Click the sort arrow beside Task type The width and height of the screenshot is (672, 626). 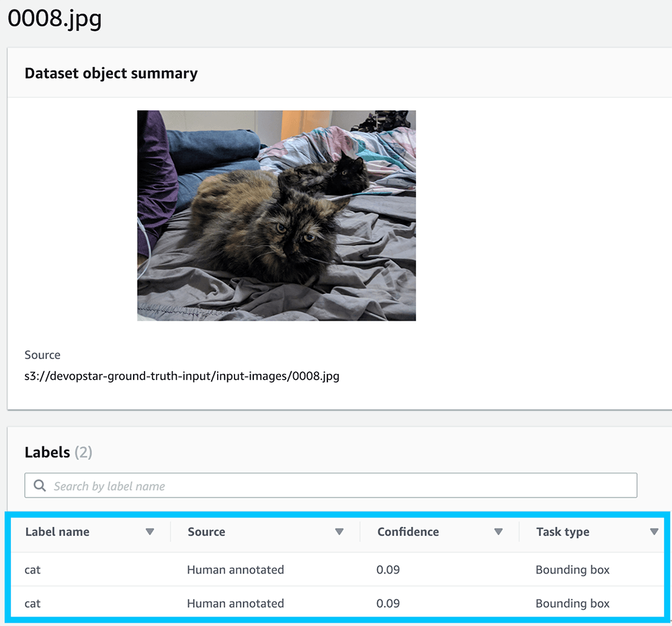654,532
